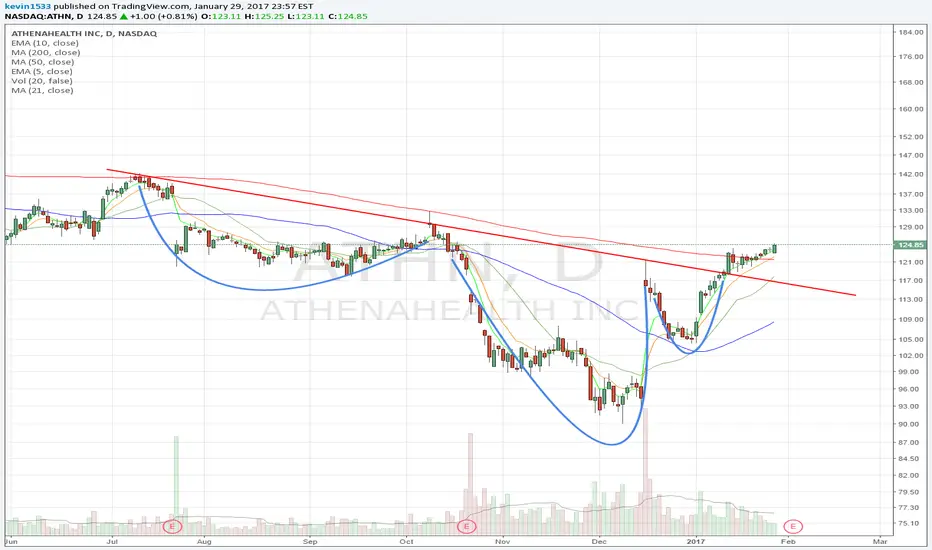The width and height of the screenshot is (932, 550).
Task: Click the earnings E marker beside Feb
Action: point(793,526)
